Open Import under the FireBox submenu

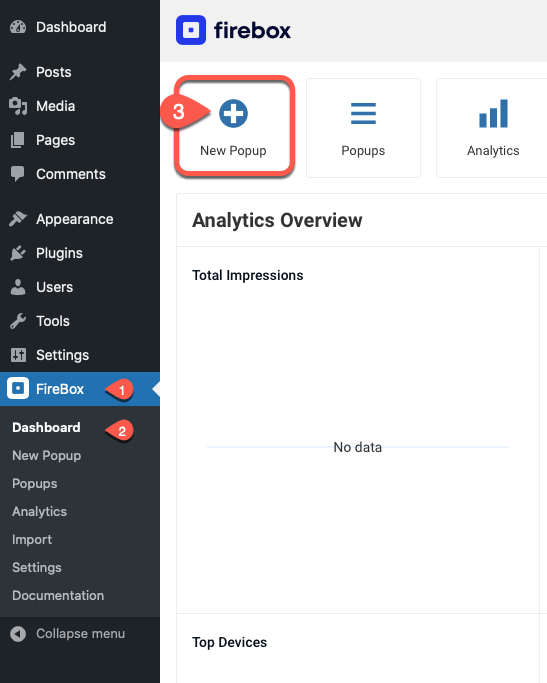click(x=32, y=540)
